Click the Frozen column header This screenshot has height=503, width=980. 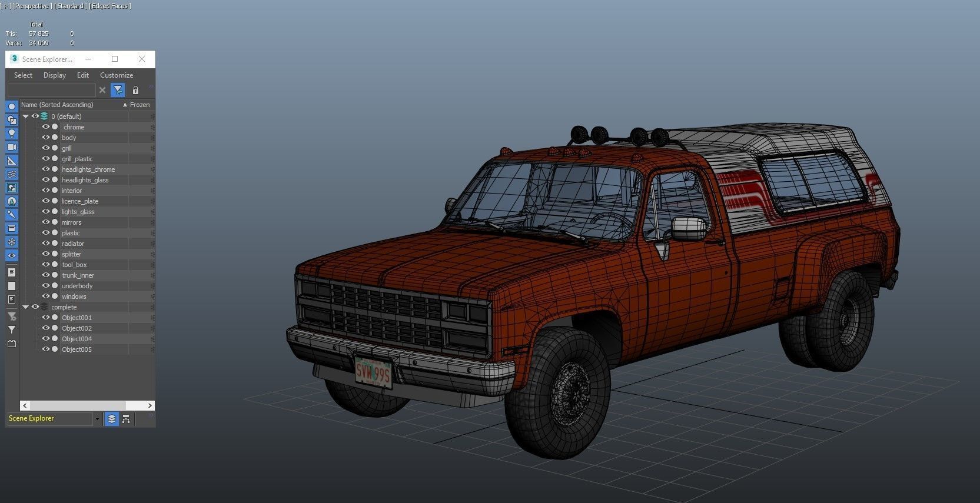click(x=141, y=105)
